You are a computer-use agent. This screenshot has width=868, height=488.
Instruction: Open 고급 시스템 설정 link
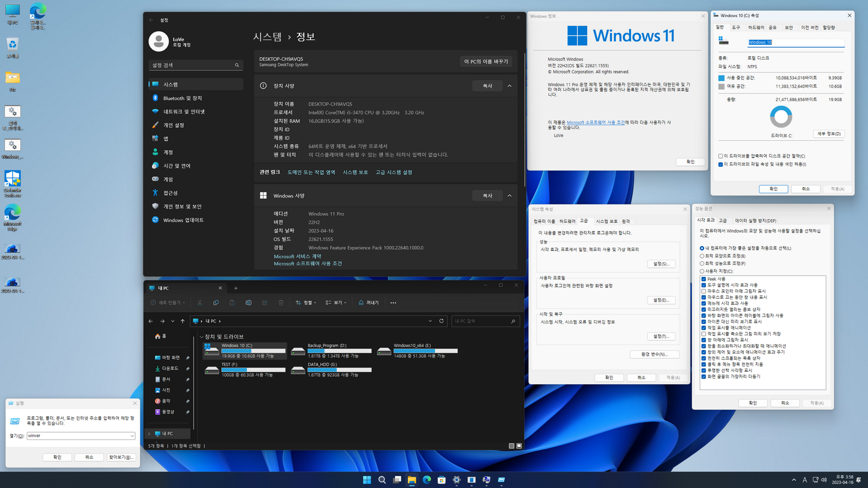pos(394,172)
